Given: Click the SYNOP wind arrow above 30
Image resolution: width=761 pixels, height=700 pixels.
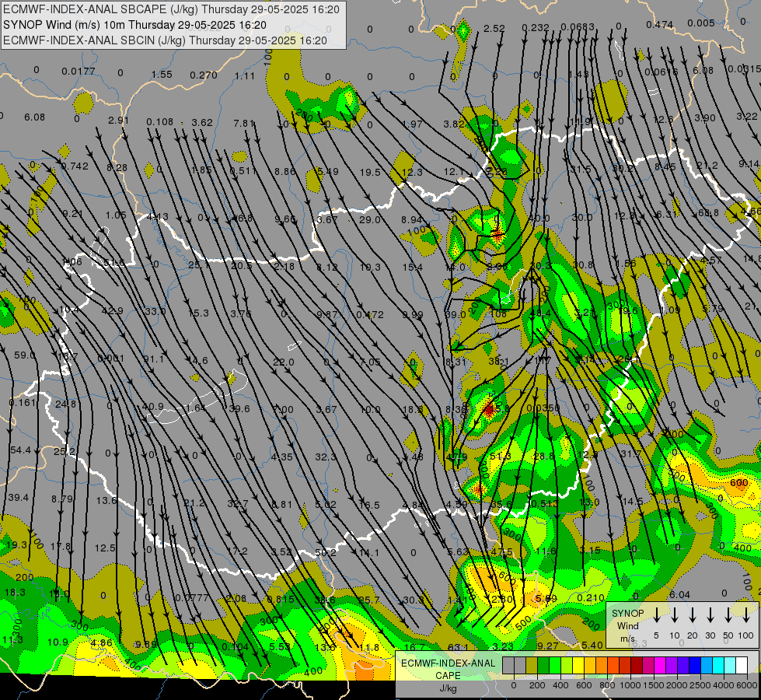Looking at the screenshot, I should [x=710, y=614].
